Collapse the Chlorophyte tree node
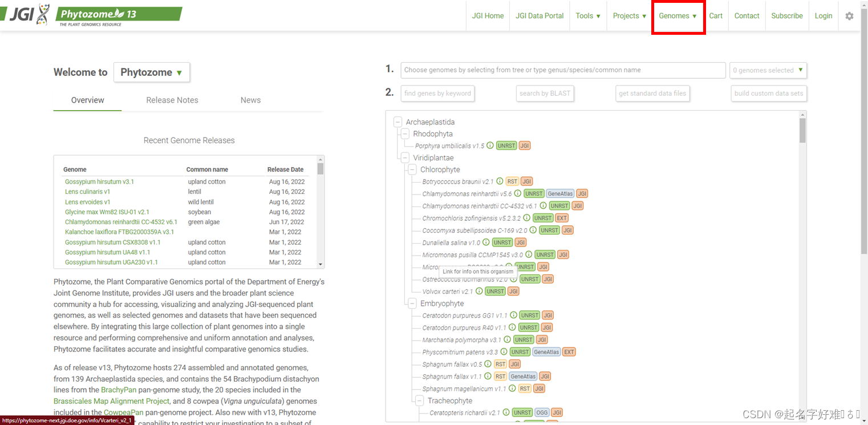Viewport: 868px width, 425px height. tap(412, 170)
